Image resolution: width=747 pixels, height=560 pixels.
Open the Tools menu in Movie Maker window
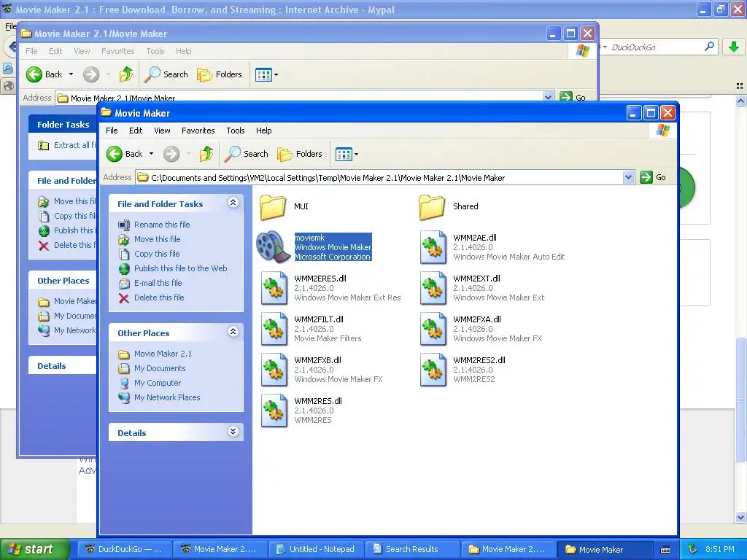click(x=236, y=131)
